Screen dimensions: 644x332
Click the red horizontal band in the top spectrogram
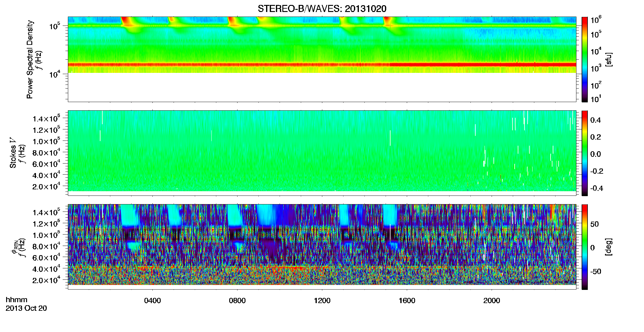(322, 65)
